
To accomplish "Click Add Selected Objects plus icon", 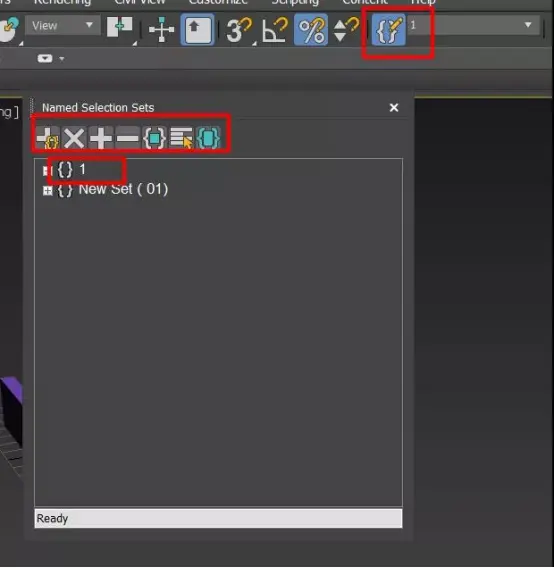I will (101, 138).
